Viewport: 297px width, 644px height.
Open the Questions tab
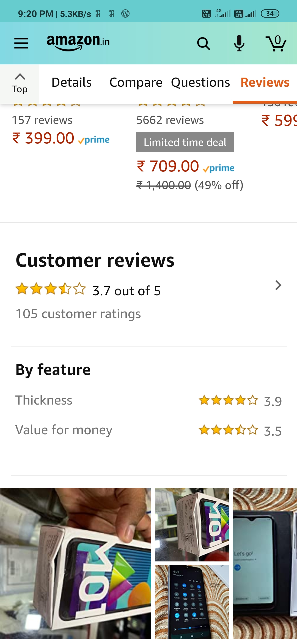click(x=200, y=83)
